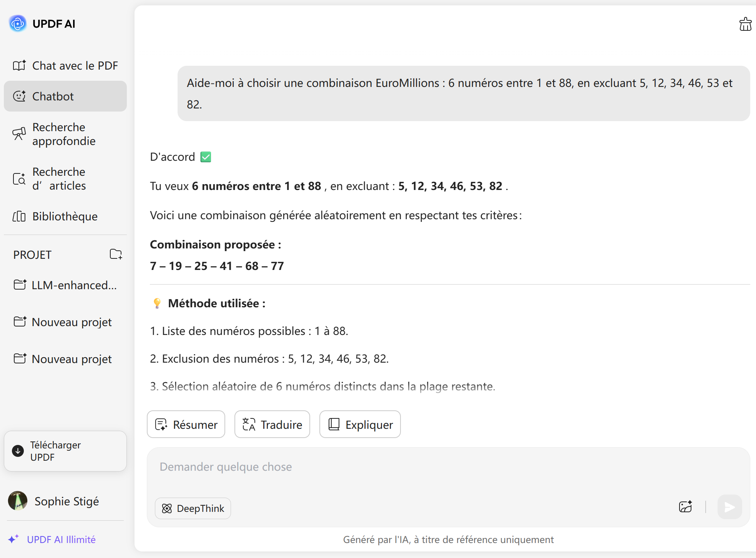Click the Traduire button

tap(272, 425)
